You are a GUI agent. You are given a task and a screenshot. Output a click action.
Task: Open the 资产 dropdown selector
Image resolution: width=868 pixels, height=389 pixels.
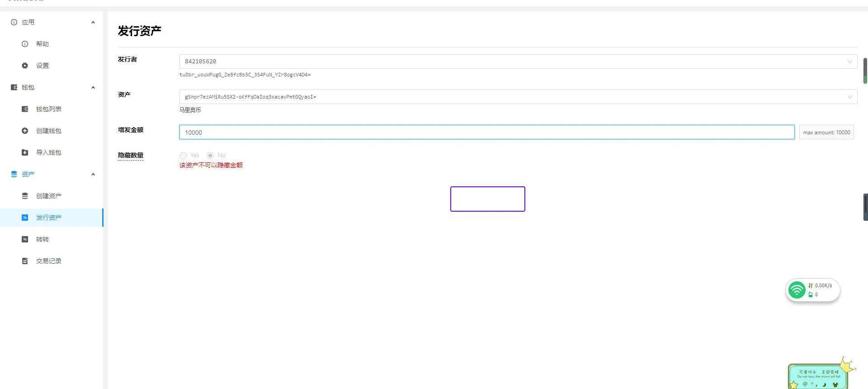coord(518,97)
